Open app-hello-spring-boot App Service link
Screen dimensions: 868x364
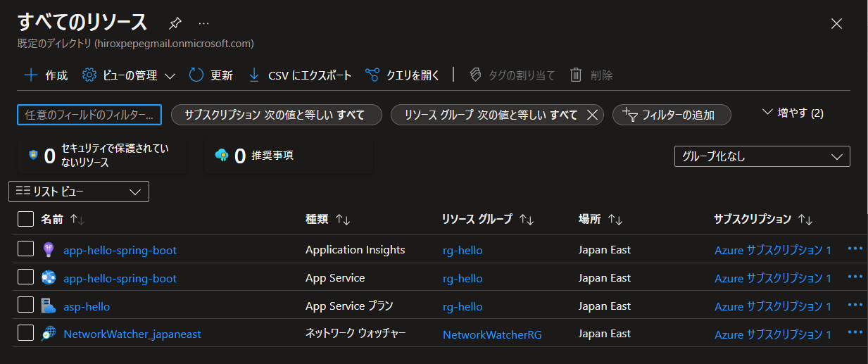pos(120,278)
